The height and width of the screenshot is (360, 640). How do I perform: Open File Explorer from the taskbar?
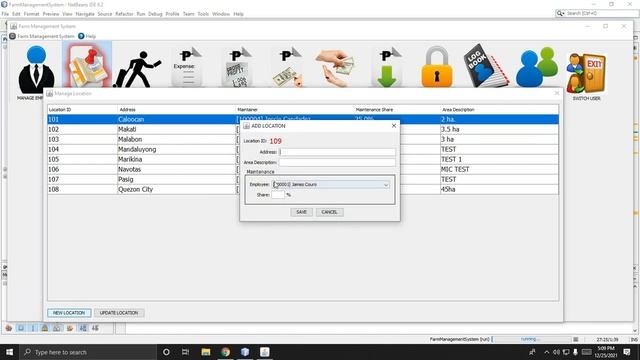coord(206,352)
